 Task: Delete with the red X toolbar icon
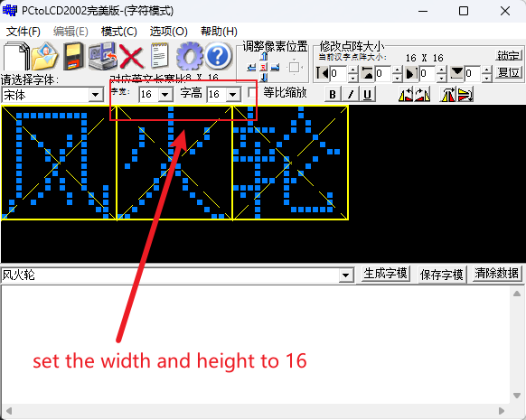click(x=131, y=57)
